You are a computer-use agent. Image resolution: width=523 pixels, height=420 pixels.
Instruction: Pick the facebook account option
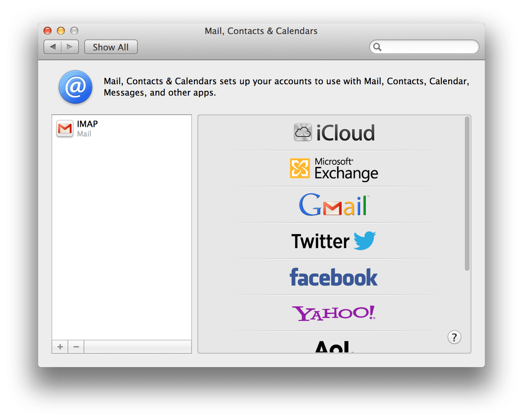pyautogui.click(x=334, y=277)
